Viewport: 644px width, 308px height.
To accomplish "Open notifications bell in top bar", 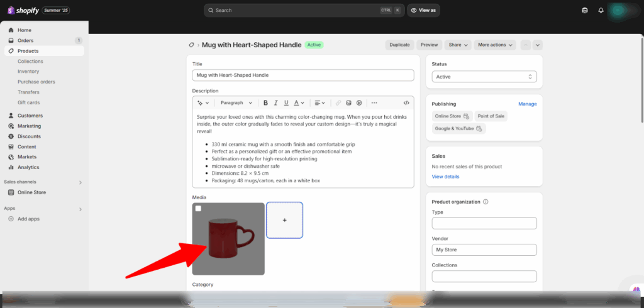I will (601, 10).
